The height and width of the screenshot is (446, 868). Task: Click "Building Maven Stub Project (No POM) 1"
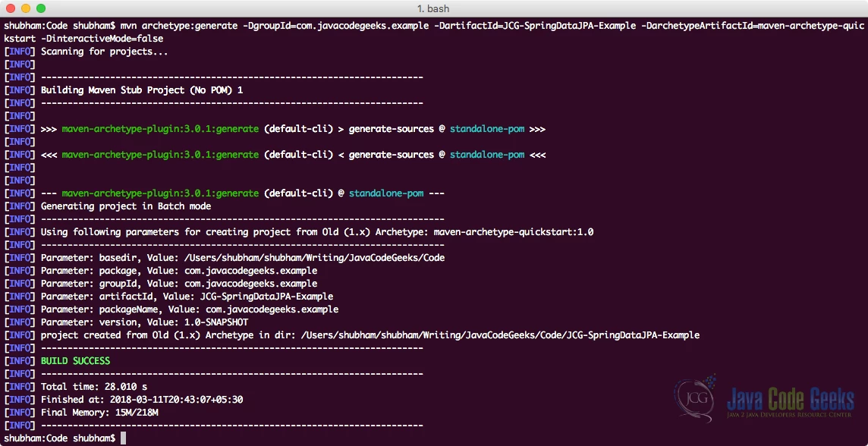pos(142,90)
